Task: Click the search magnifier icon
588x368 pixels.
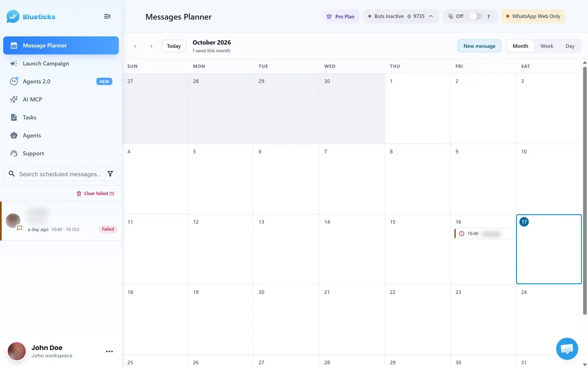Action: click(x=12, y=174)
